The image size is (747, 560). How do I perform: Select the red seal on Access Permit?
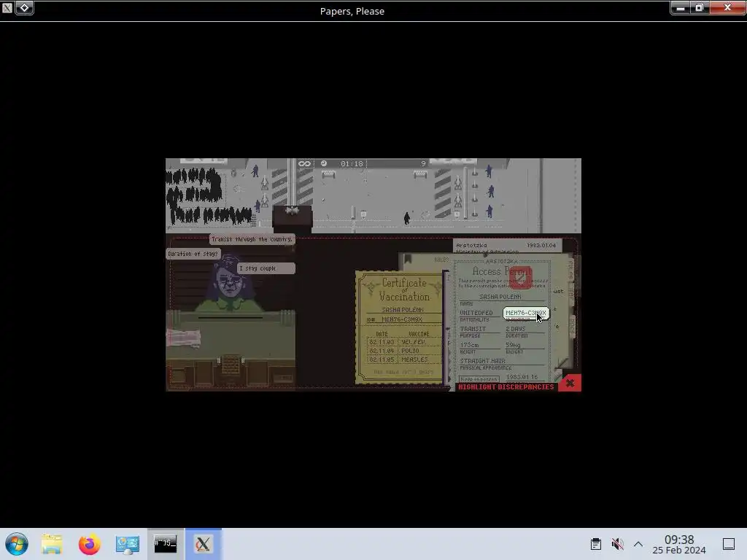point(520,277)
